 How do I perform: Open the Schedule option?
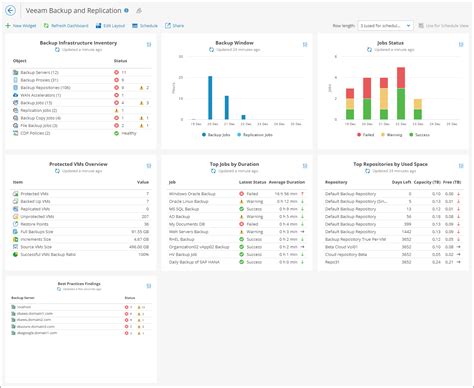click(x=145, y=26)
